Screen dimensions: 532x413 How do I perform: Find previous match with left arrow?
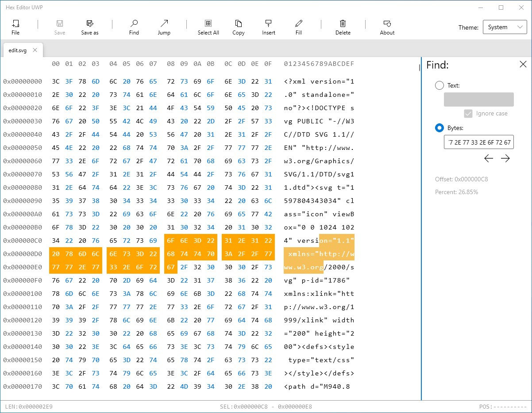click(489, 158)
